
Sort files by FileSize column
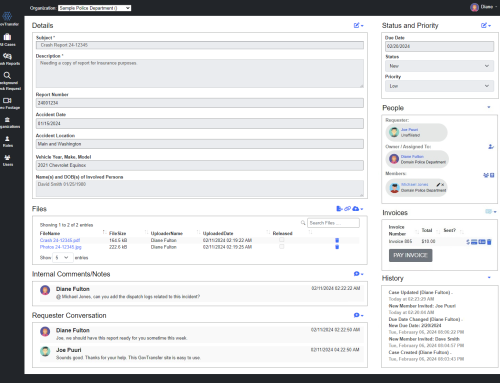[x=118, y=233]
